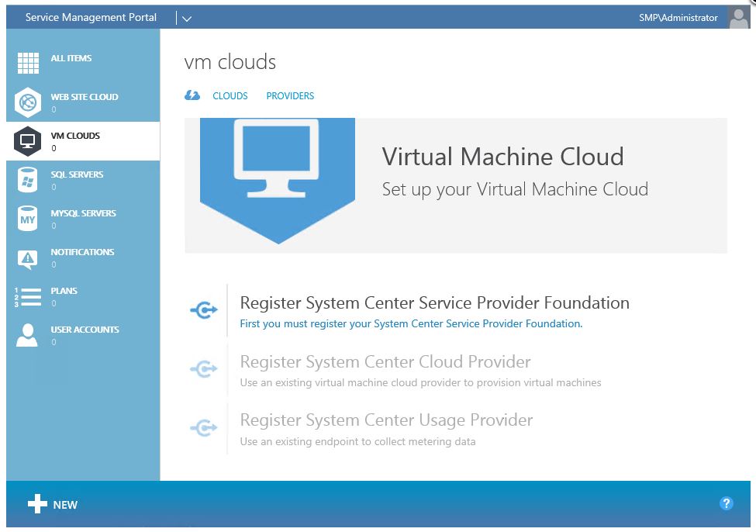Screen dimensions: 756x532
Task: Switch to the Clouds tab
Action: click(230, 96)
